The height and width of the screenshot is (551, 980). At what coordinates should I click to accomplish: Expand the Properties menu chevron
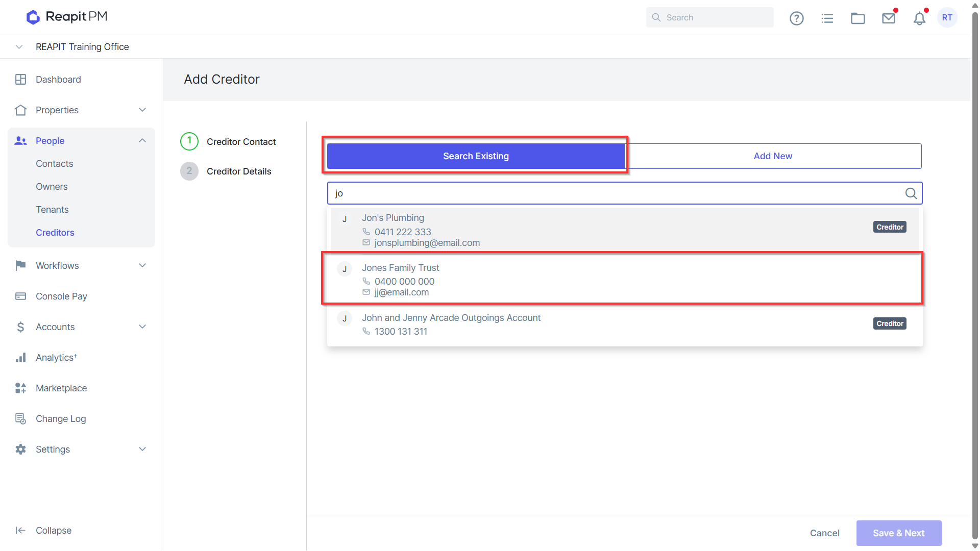142,110
